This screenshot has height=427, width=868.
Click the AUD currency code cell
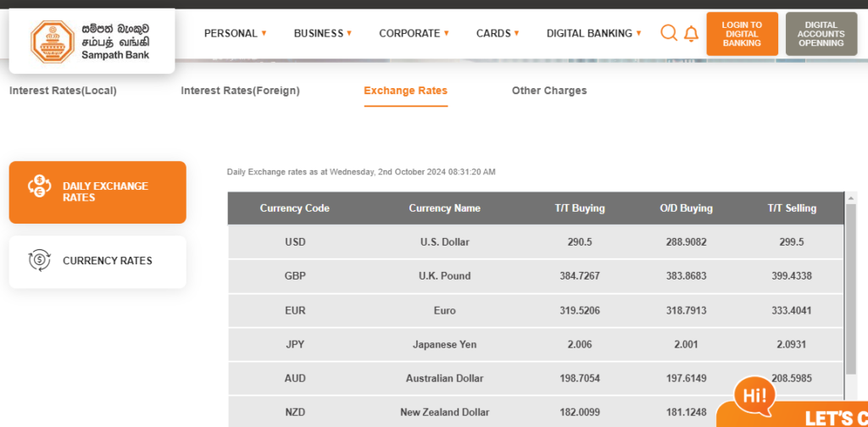[295, 379]
